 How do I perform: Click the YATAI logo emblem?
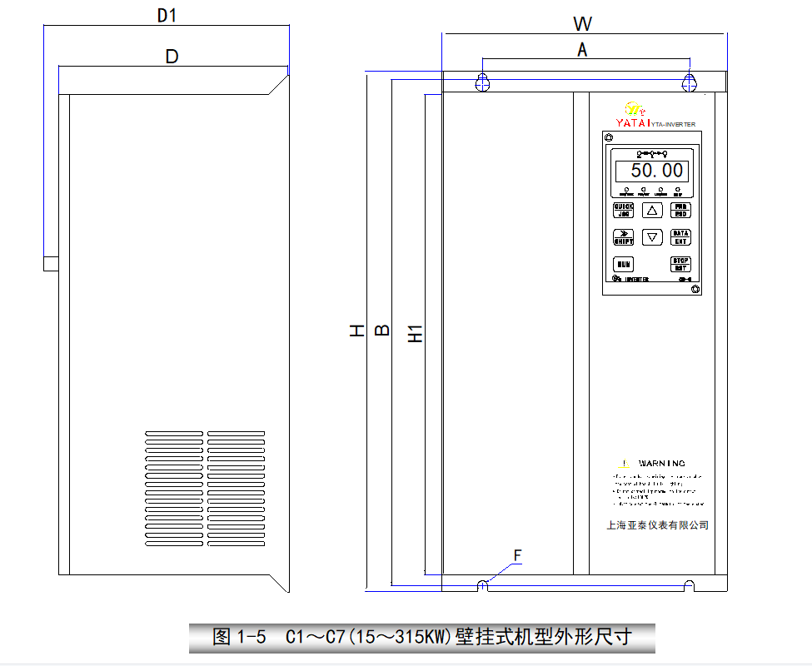click(x=635, y=108)
